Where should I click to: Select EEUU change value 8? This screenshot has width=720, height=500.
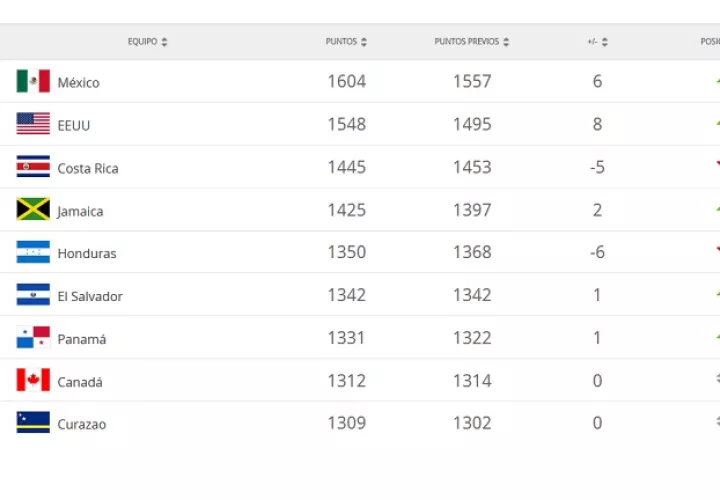pyautogui.click(x=597, y=124)
